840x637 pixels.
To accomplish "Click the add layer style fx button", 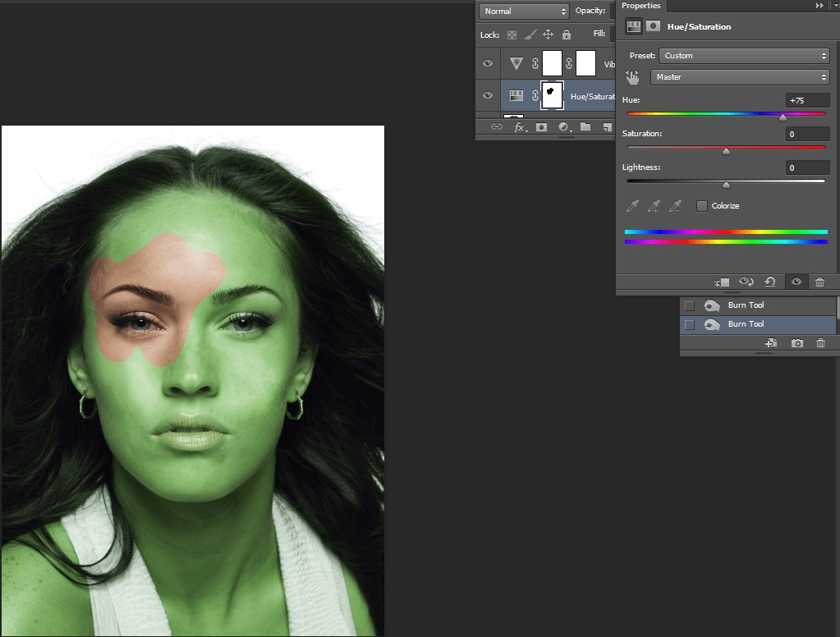I will [x=519, y=127].
